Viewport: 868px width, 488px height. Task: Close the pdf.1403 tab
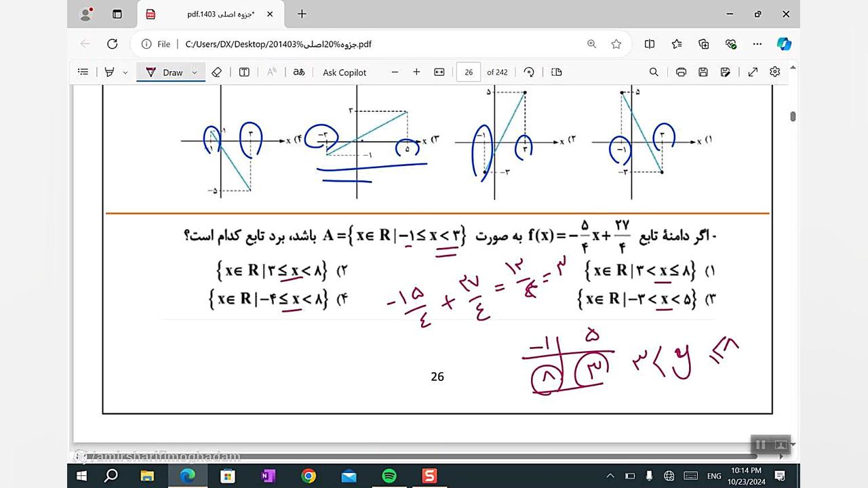[270, 14]
